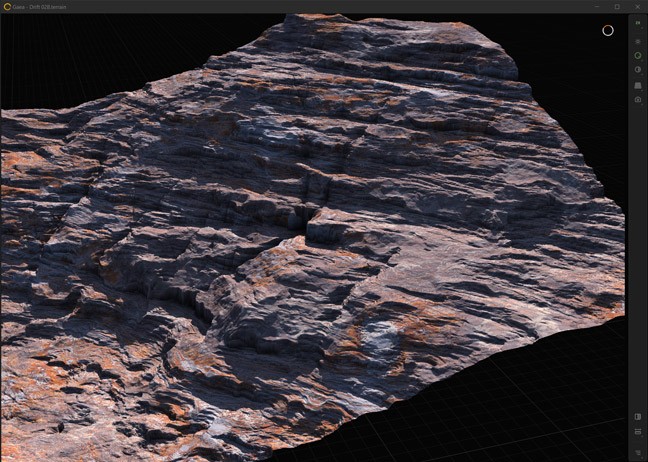Viewport: 648px width, 462px height.
Task: Open the viewport display settings icon
Action: click(x=638, y=41)
